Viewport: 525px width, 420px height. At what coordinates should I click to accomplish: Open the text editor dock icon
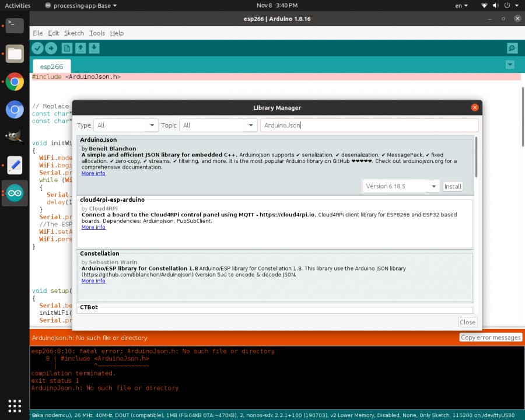[15, 165]
